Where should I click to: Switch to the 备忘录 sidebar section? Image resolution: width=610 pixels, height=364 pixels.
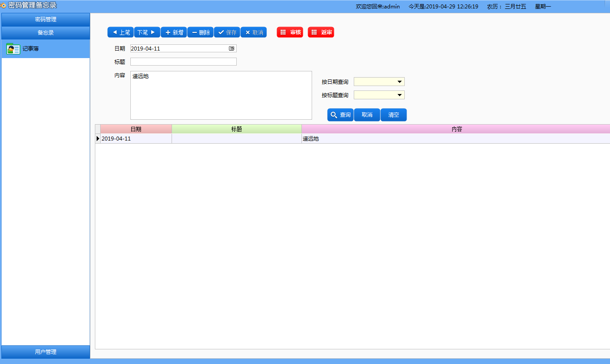(46, 33)
